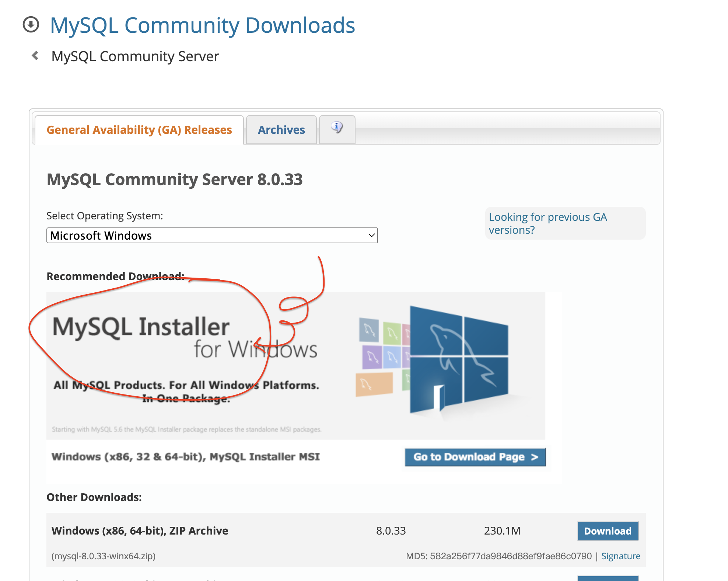Click the dropdown arrow on Operating System selector
728x581 pixels.
tap(371, 235)
